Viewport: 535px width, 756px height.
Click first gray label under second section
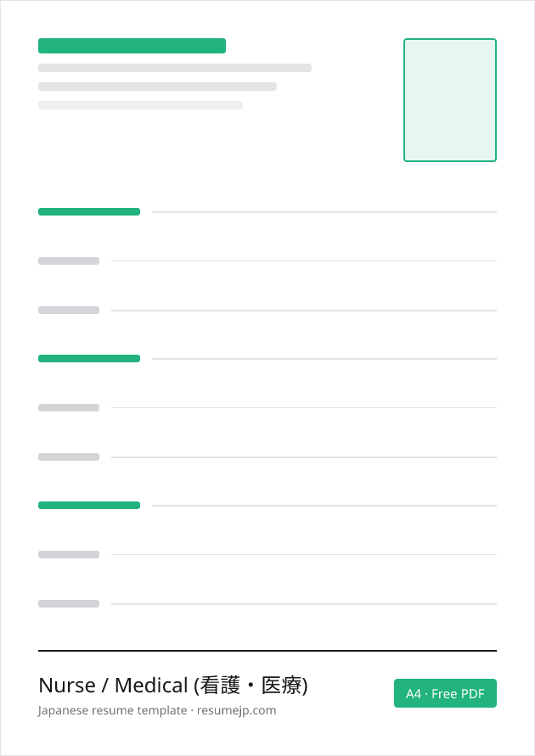coord(69,408)
